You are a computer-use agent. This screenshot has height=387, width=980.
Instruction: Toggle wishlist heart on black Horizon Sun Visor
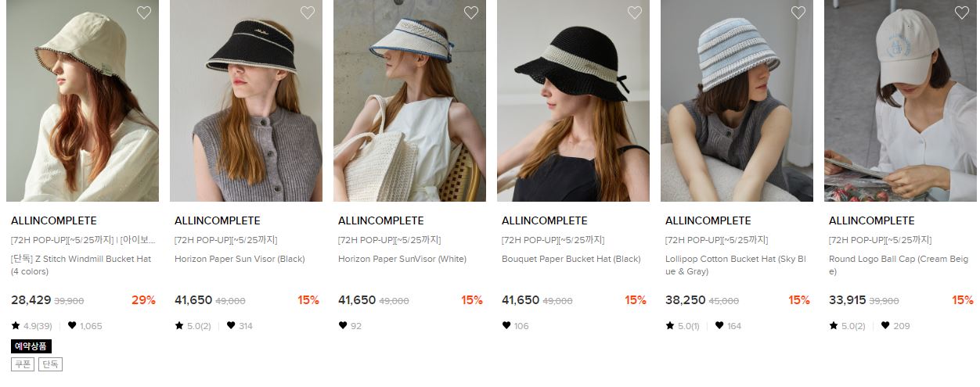(x=308, y=13)
